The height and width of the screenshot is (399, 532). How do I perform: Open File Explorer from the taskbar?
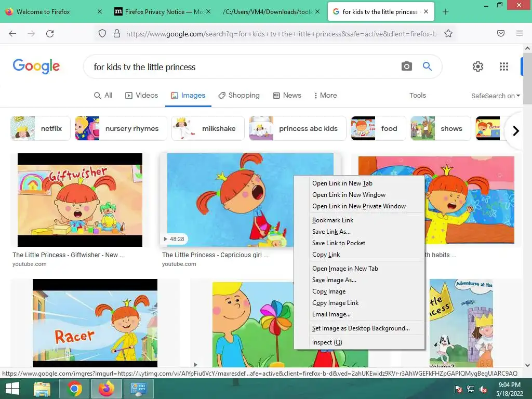[42, 389]
